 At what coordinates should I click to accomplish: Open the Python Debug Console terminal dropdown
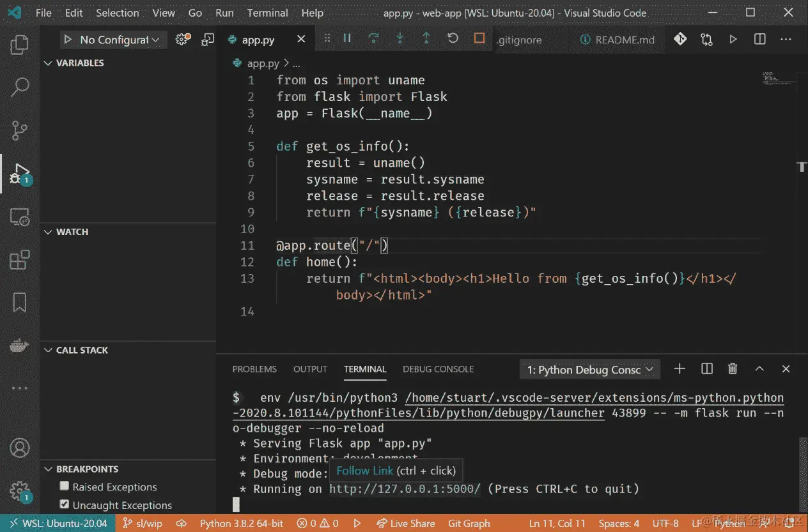pos(591,369)
